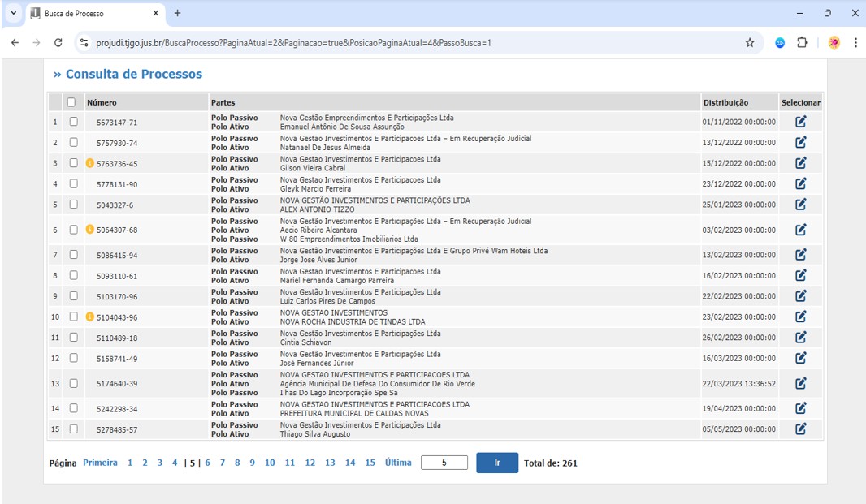This screenshot has width=866, height=504.
Task: Click the page number input field
Action: (444, 463)
